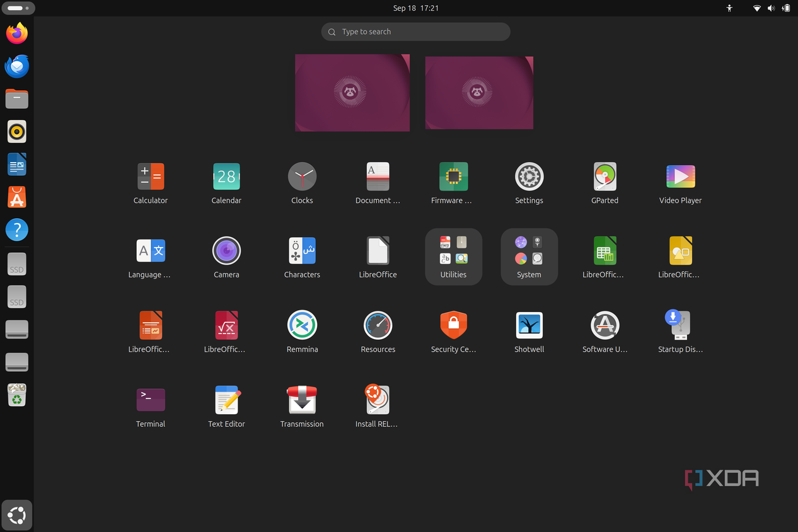Click the Type to search field
This screenshot has height=532, width=798.
coord(415,32)
